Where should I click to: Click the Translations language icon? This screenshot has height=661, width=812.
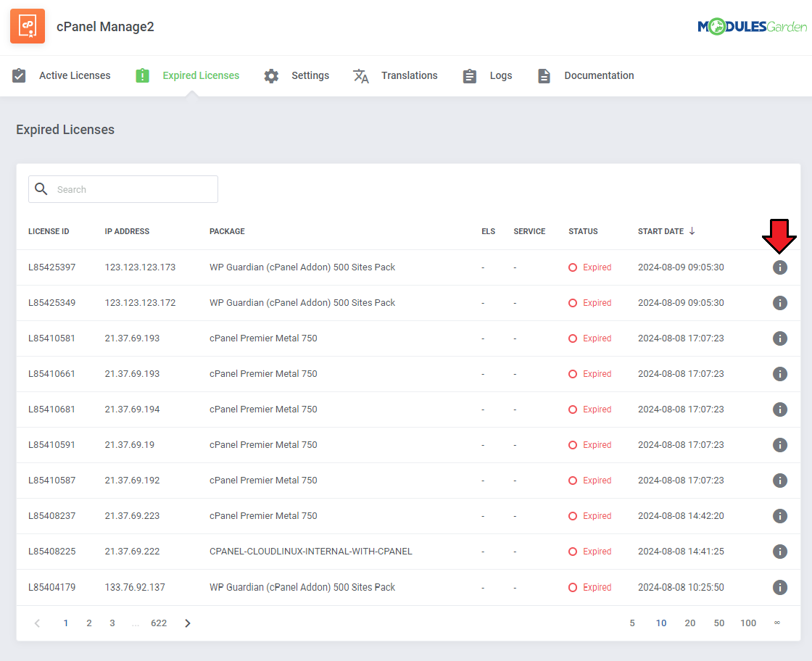click(x=361, y=76)
